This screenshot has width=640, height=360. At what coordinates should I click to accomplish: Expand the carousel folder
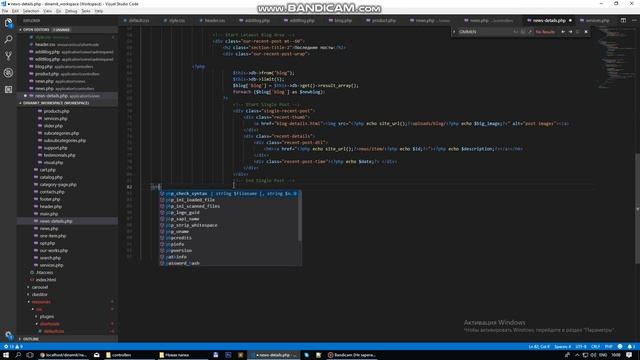(x=40, y=287)
